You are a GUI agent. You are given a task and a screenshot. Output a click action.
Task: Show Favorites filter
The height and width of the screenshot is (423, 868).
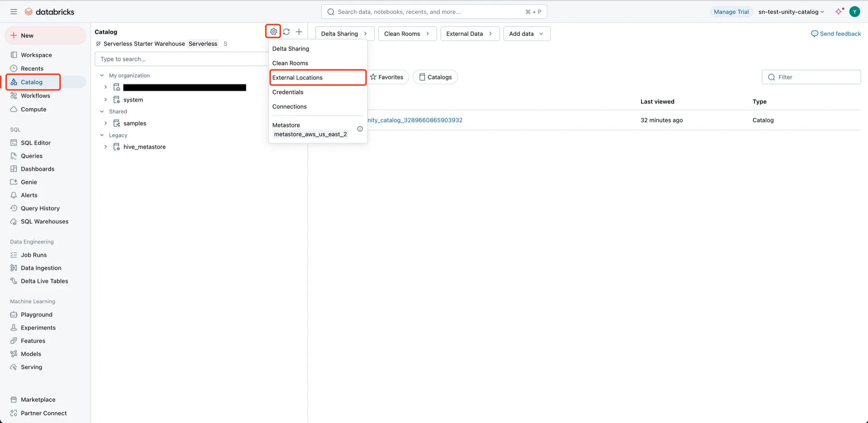387,77
